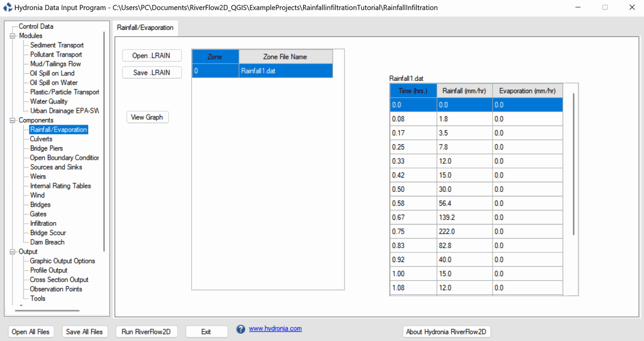Click About Hydronia RiverFlow2D button

pos(446,332)
